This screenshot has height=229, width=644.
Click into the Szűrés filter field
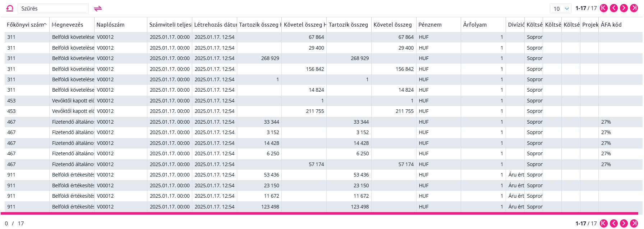[53, 8]
